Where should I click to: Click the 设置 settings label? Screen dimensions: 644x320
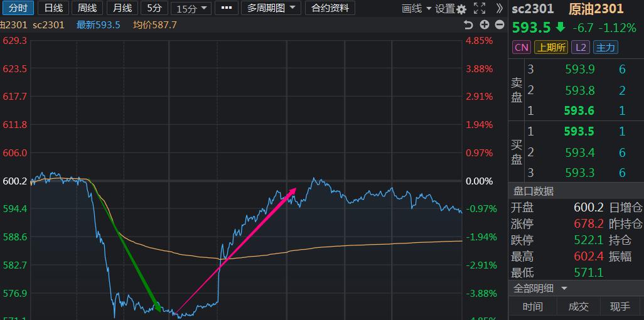445,9
